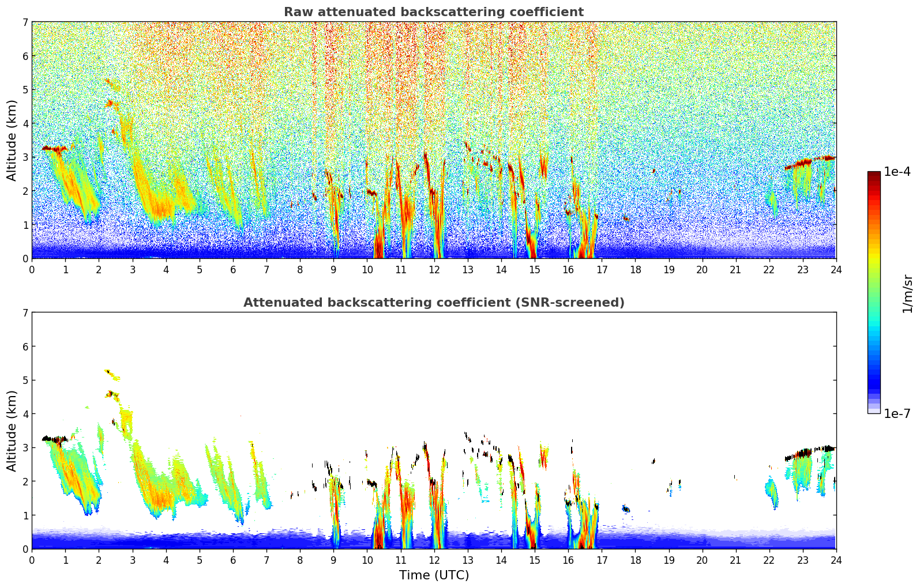Click the dark red top end of the colorbar
Screen dimensions: 920x588
(x=874, y=175)
